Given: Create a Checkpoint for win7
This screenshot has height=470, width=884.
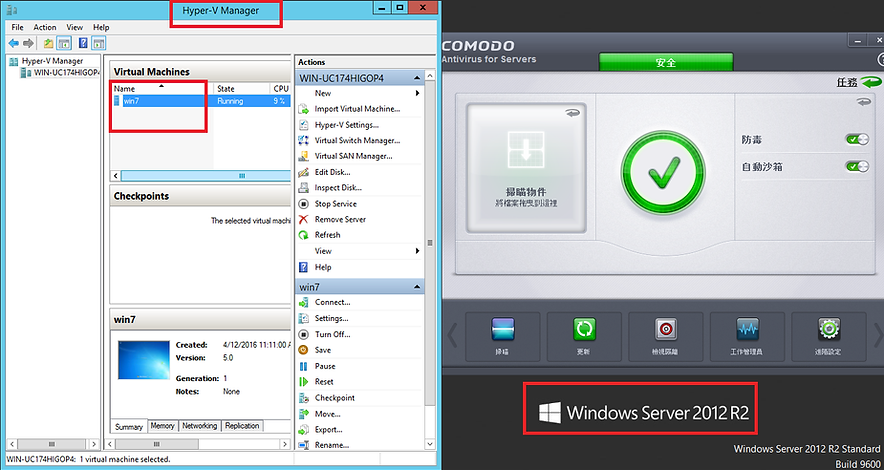Looking at the screenshot, I should 335,397.
